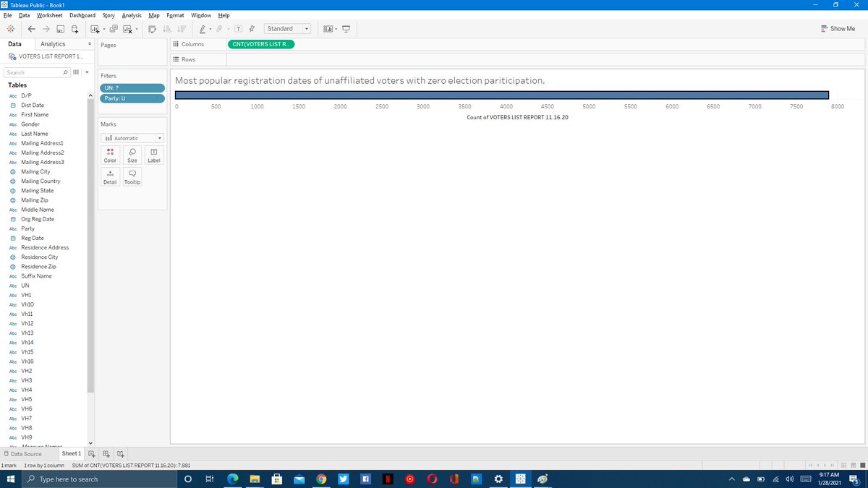Click the Windows Start button
The width and height of the screenshot is (868, 488).
point(11,479)
